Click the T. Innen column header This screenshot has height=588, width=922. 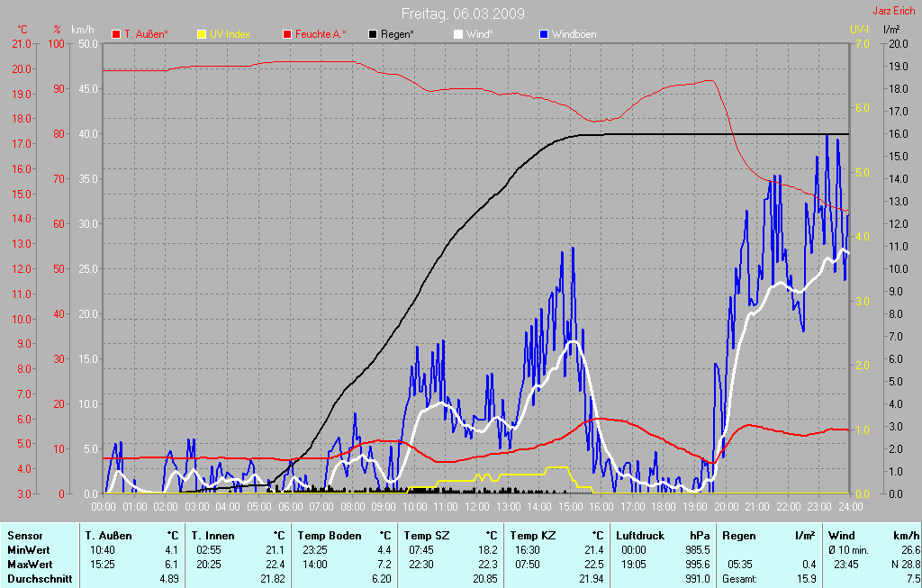212,536
